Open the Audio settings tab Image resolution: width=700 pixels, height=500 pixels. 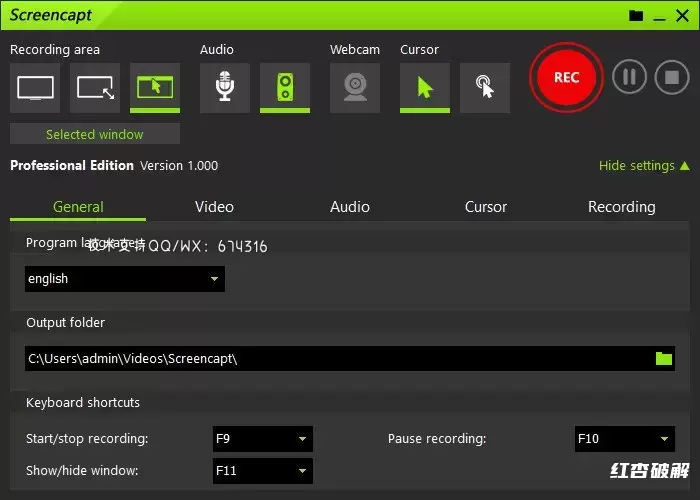coord(350,207)
